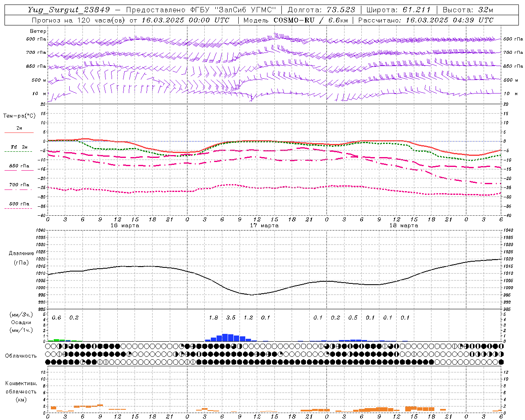Screen dimensions: 525x420
Task: Click the (гПа) unit under Давление
Action: 21,263
